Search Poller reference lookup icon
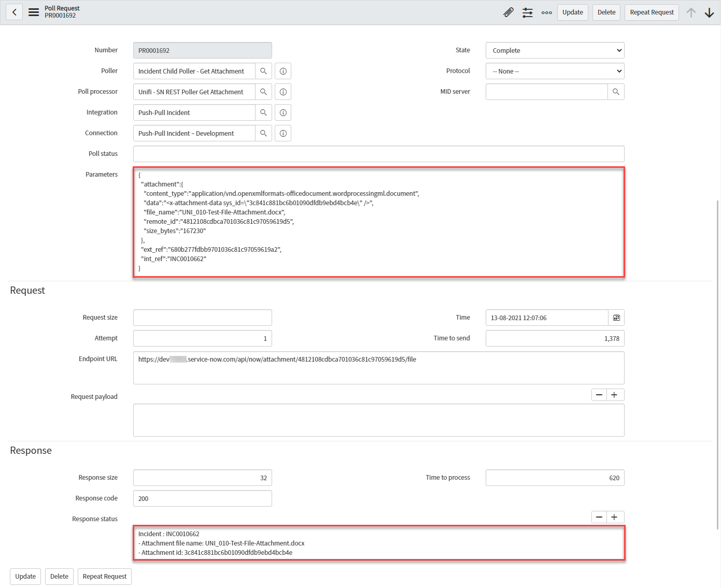721x588 pixels. pyautogui.click(x=263, y=71)
